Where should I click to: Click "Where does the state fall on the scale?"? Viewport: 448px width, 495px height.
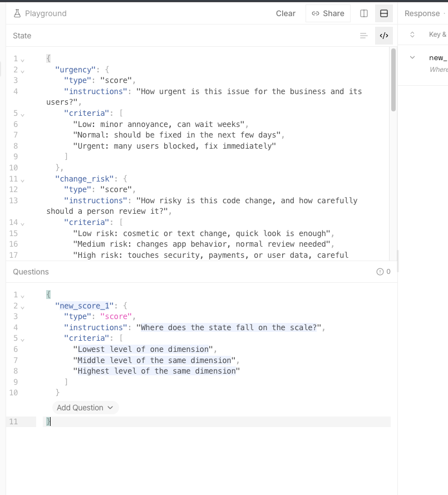pyautogui.click(x=229, y=327)
